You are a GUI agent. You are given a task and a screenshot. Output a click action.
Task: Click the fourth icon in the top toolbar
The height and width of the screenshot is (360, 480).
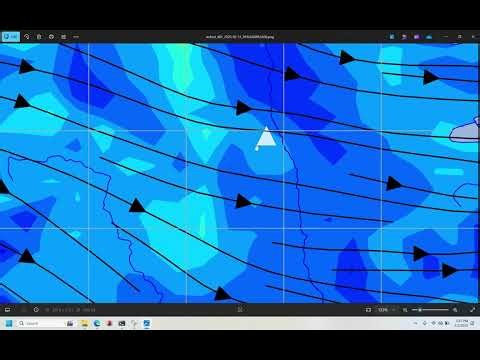click(x=51, y=37)
